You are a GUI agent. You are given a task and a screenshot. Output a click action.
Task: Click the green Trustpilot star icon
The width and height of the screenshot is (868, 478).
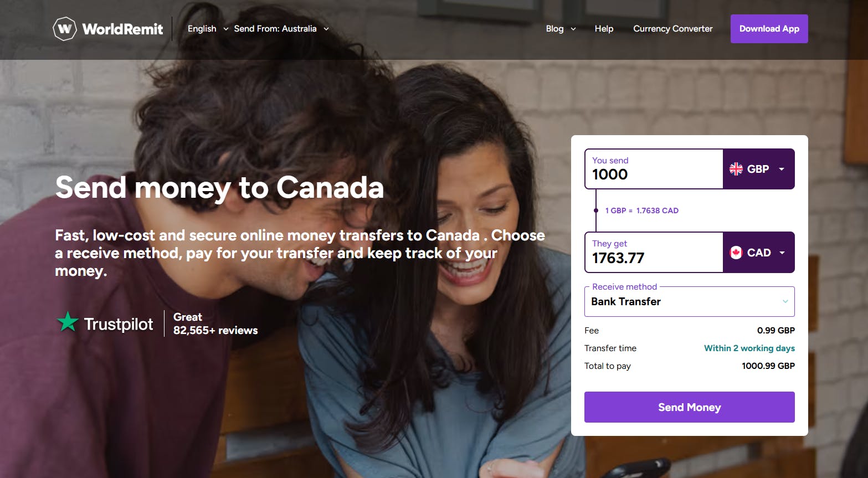click(68, 322)
